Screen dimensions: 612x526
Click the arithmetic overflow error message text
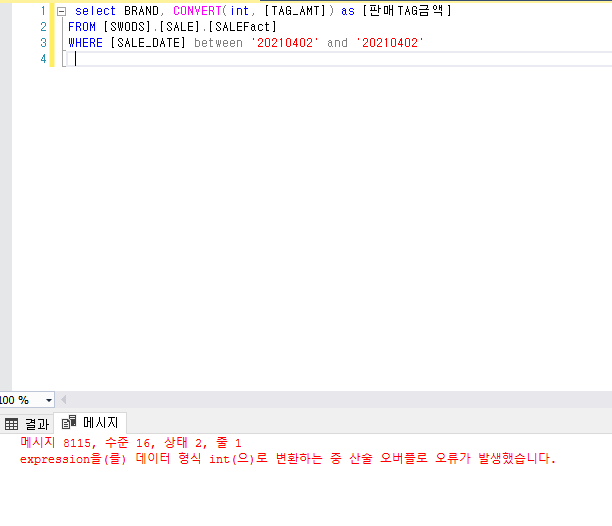tap(288, 458)
